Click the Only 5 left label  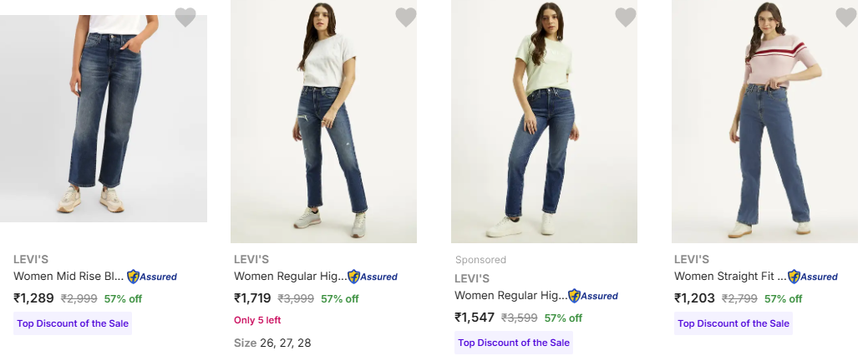[257, 320]
